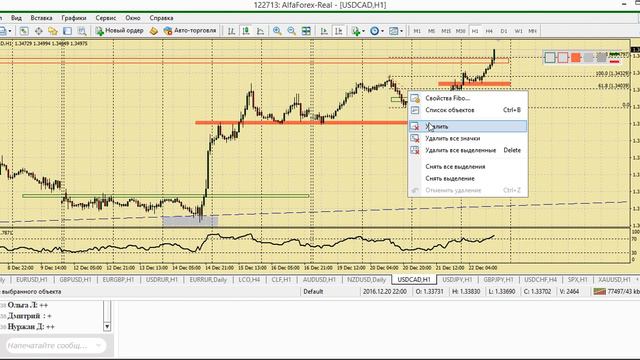Open the Справка menu

coord(161,18)
